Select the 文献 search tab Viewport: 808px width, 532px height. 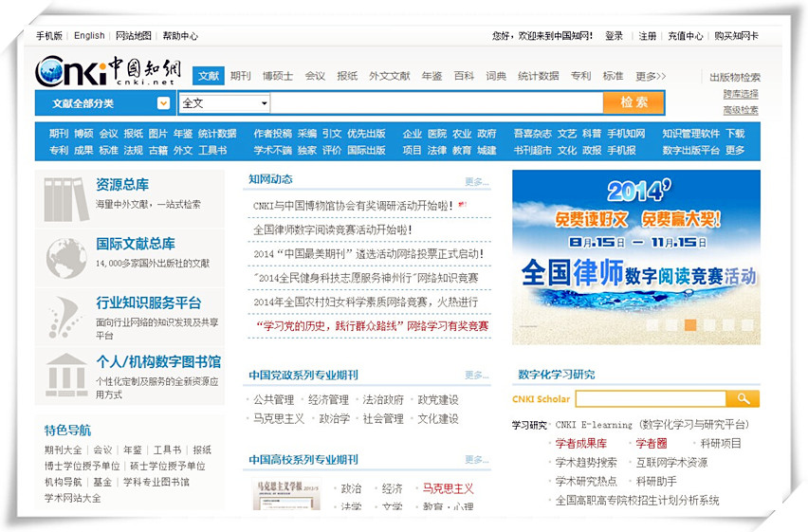(209, 76)
